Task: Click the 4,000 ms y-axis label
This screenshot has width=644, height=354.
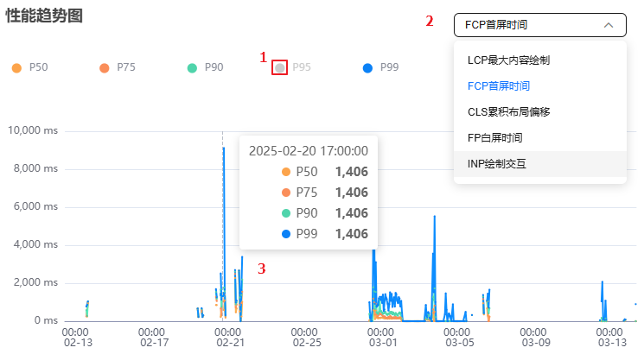Action: pyautogui.click(x=35, y=244)
